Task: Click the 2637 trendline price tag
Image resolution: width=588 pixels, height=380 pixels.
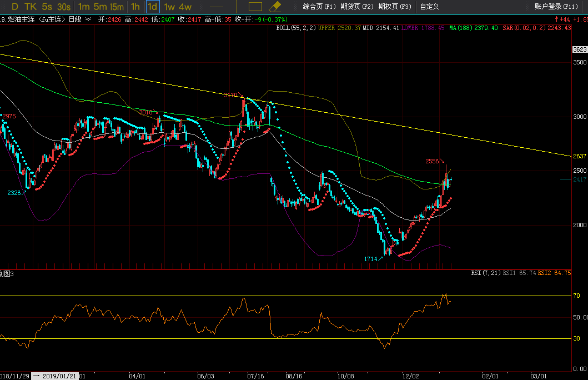Action: point(580,156)
